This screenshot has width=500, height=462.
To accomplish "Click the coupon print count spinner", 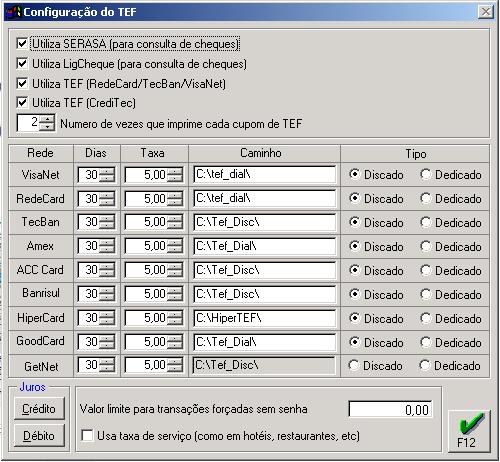I will [x=47, y=123].
